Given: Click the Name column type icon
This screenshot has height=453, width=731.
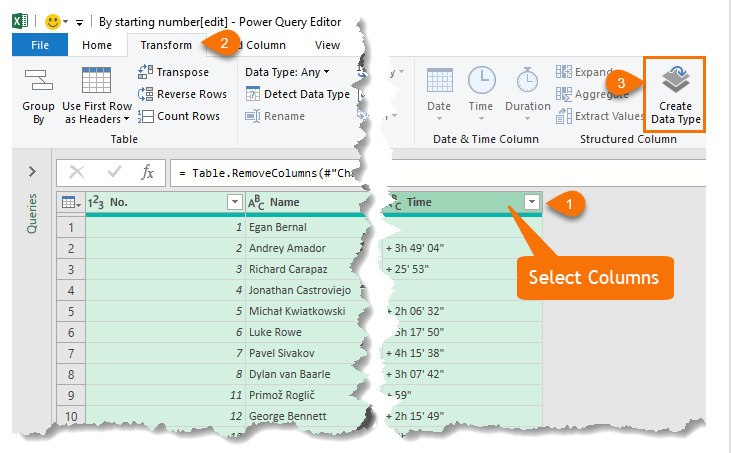Looking at the screenshot, I should (256, 202).
